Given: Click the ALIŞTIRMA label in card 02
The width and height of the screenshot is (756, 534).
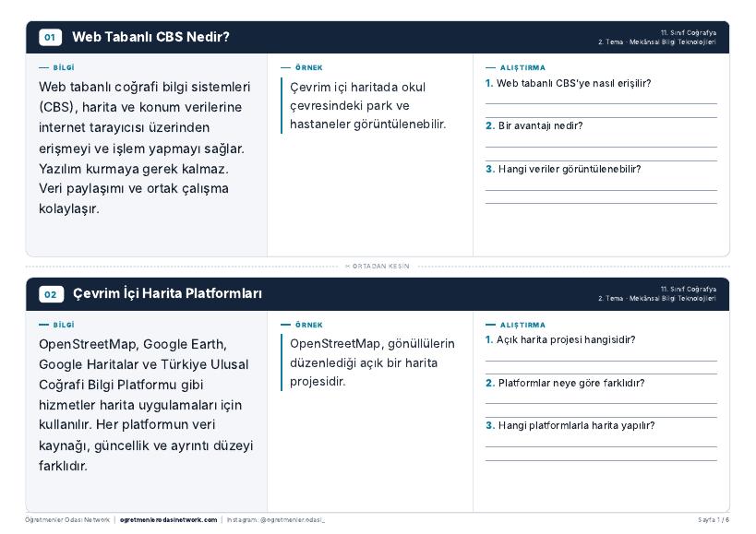Looking at the screenshot, I should click(522, 325).
